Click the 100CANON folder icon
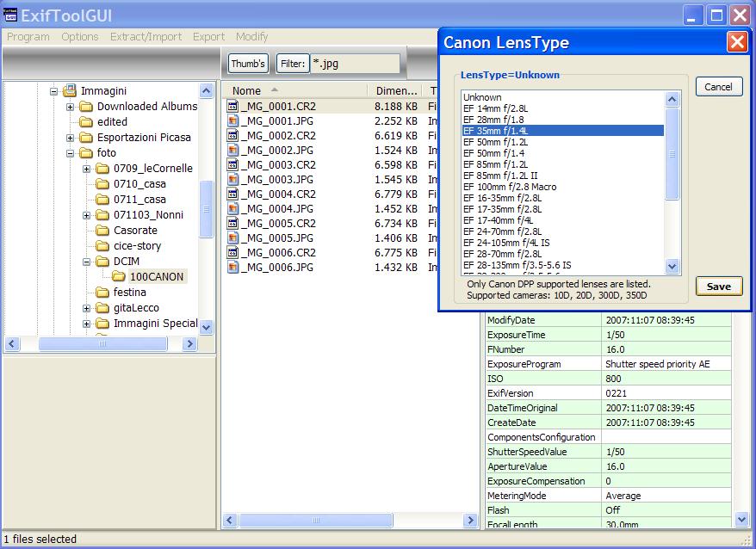Image resolution: width=756 pixels, height=549 pixels. (119, 277)
